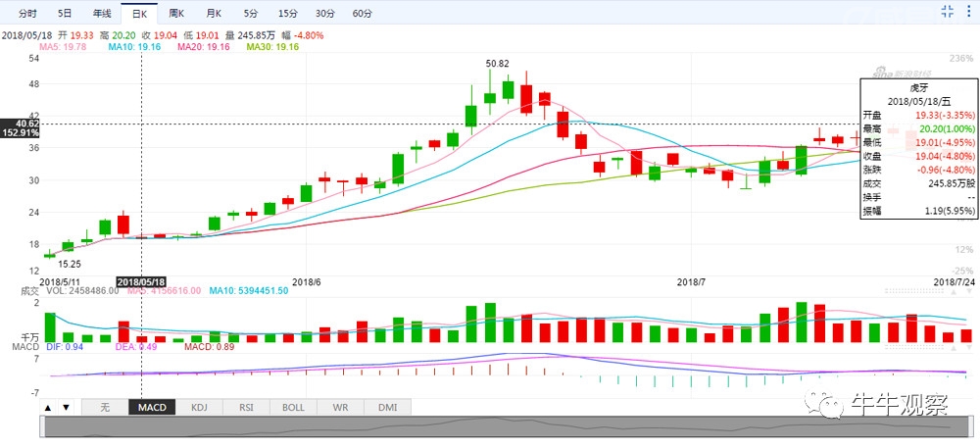Click the up triangle arrow above the range bar
The height and width of the screenshot is (448, 980).
click(x=48, y=407)
